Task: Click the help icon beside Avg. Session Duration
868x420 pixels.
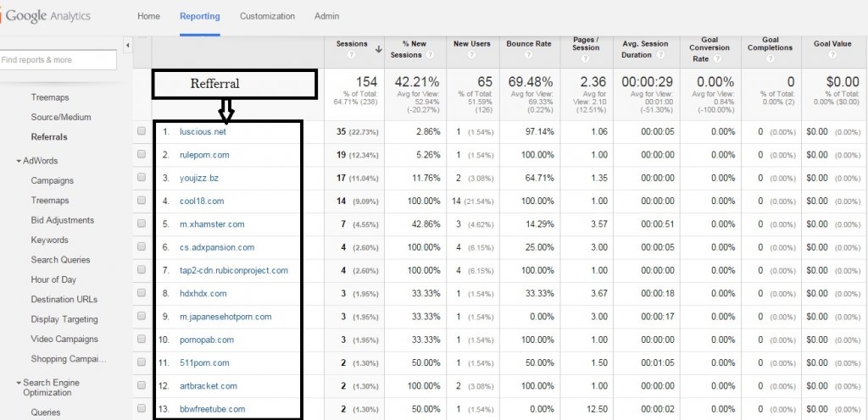Action: pos(659,55)
